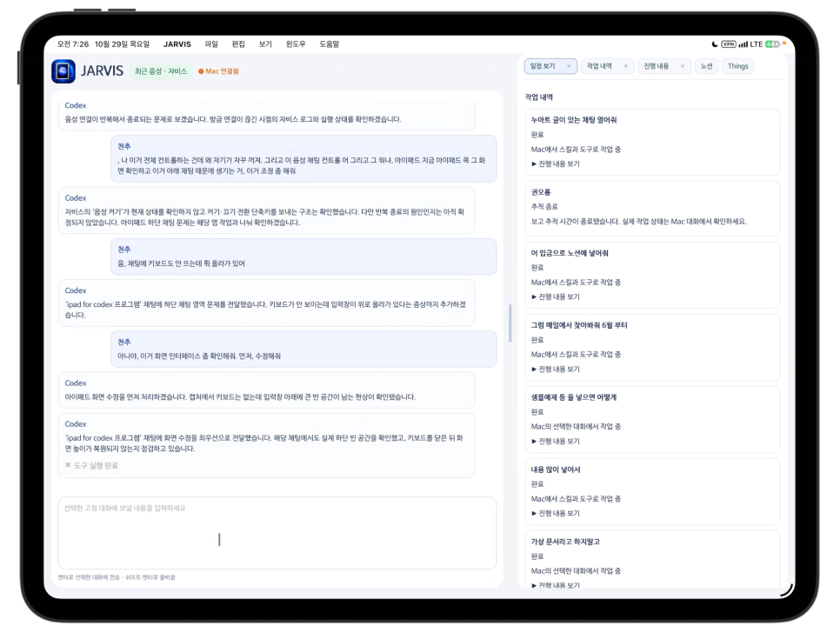Tap the Codex reply starting 자비스의 '음성 켜기'가
The height and width of the screenshot is (633, 840).
click(266, 210)
